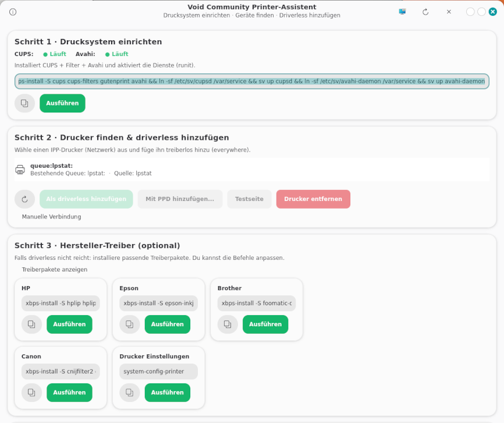Click the reload icon in the header bar
The height and width of the screenshot is (423, 504).
click(x=425, y=12)
